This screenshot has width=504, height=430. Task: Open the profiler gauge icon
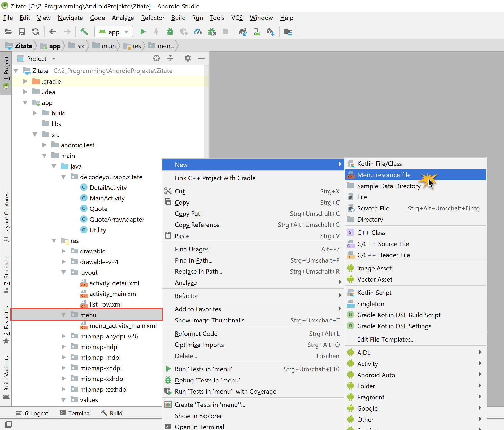pos(198,32)
